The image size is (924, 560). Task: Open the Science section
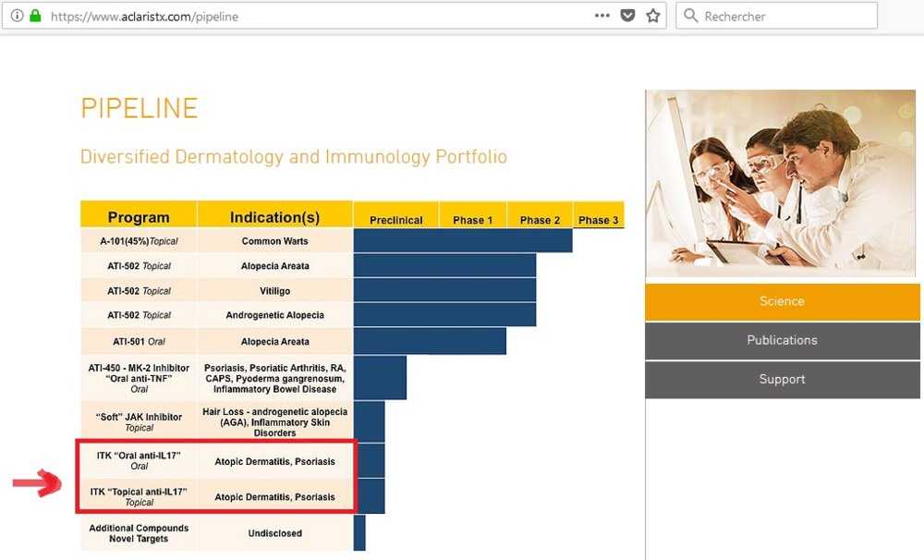pyautogui.click(x=782, y=301)
